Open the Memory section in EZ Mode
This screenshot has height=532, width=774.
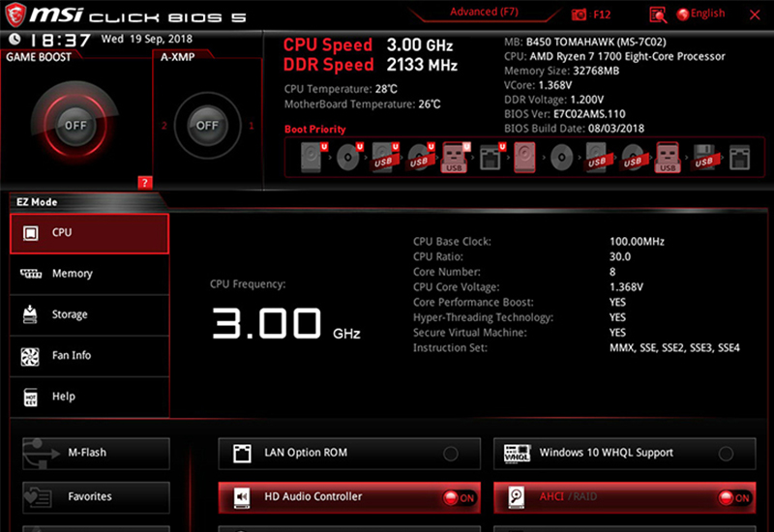click(73, 274)
